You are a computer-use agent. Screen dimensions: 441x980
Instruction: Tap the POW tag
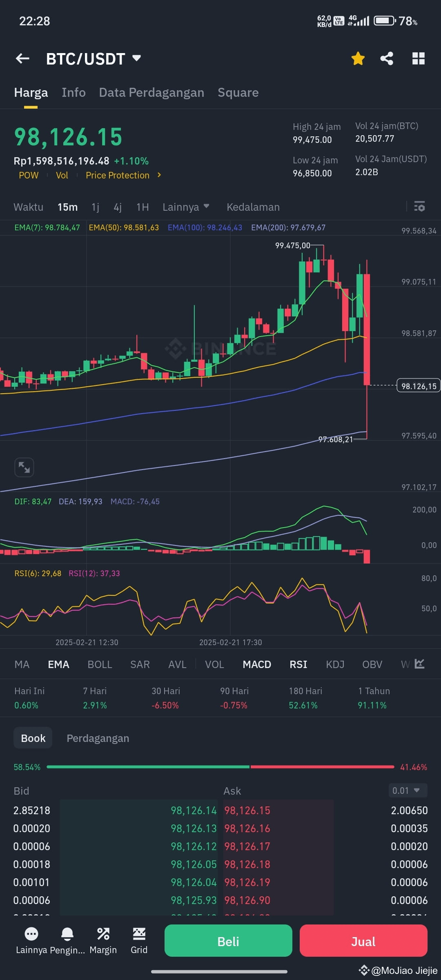tap(29, 175)
